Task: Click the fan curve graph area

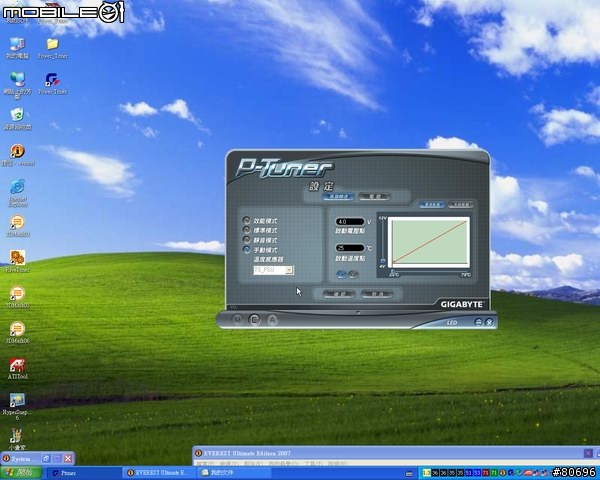Action: [429, 242]
